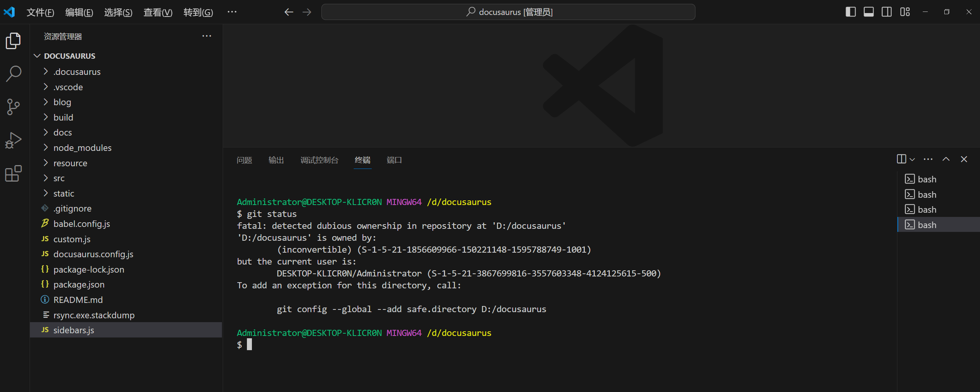
Task: Select the third bash terminal in the list
Action: [939, 210]
